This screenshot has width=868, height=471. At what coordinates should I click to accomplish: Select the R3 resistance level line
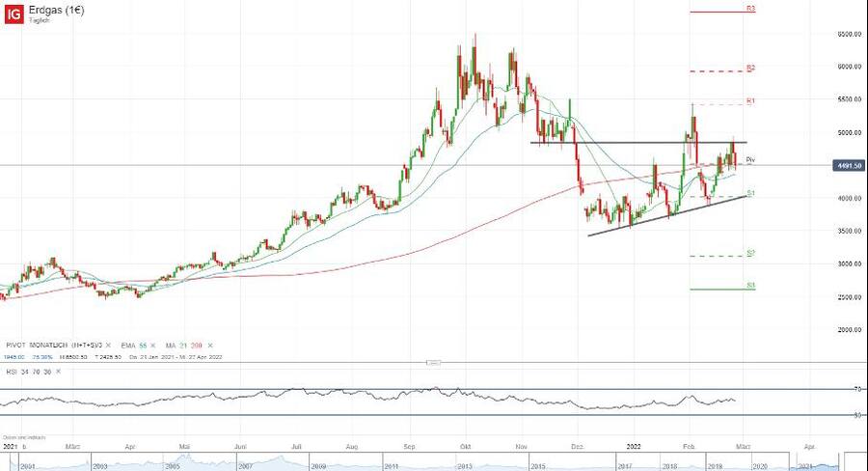click(x=714, y=12)
